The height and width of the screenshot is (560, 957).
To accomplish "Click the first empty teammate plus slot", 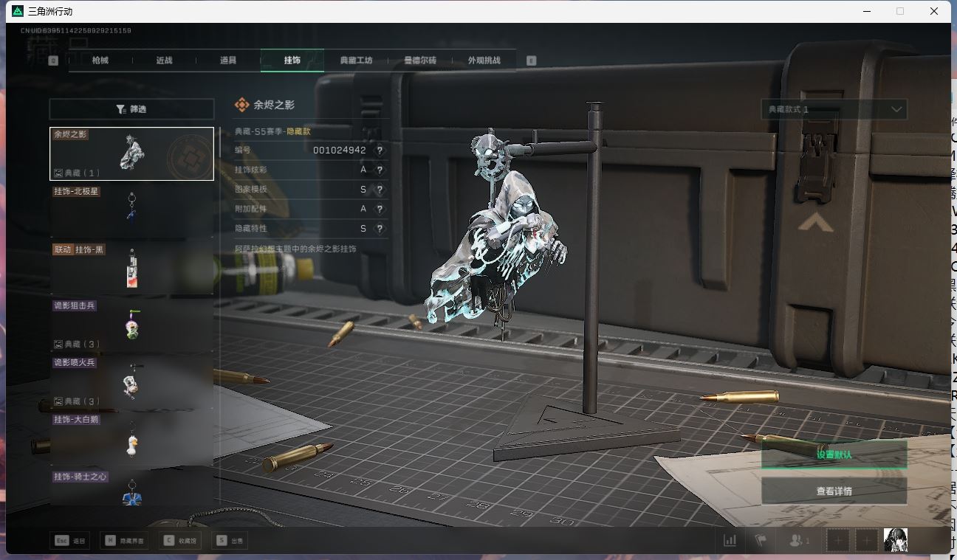I will (838, 540).
